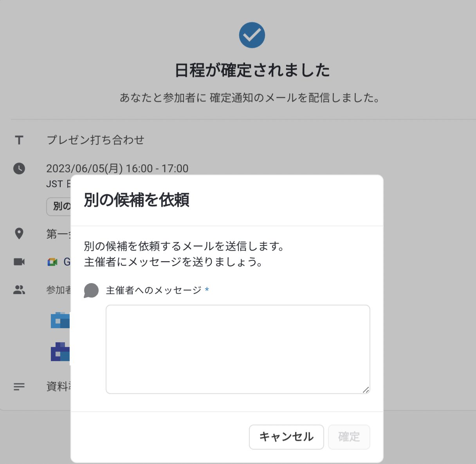Click the location pin icon beside 第一会議室

click(19, 233)
